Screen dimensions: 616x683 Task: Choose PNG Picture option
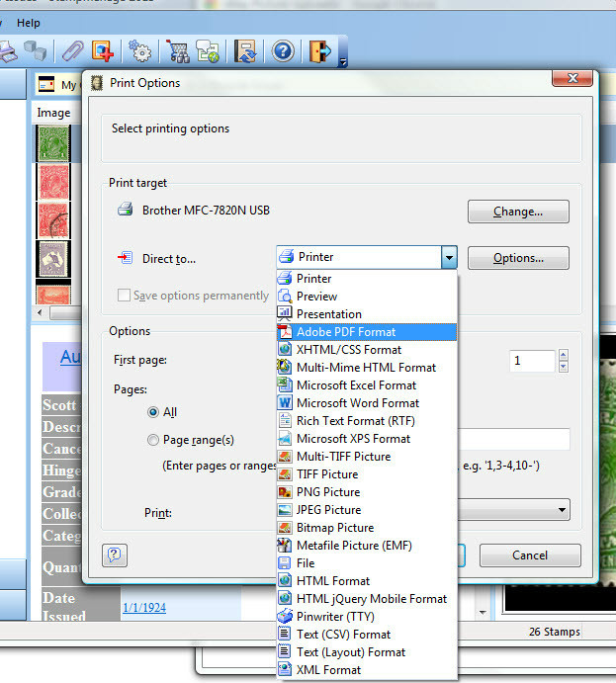pyautogui.click(x=367, y=492)
